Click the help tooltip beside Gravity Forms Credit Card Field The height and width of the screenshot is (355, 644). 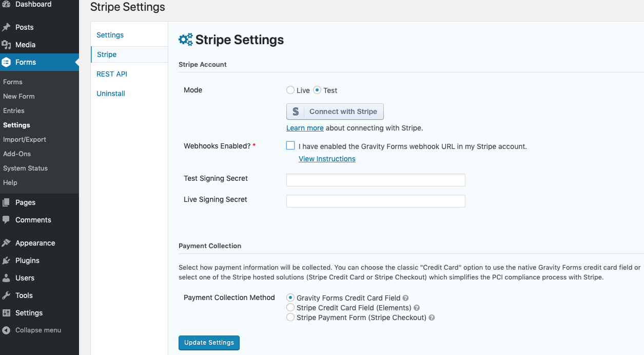[x=405, y=297]
